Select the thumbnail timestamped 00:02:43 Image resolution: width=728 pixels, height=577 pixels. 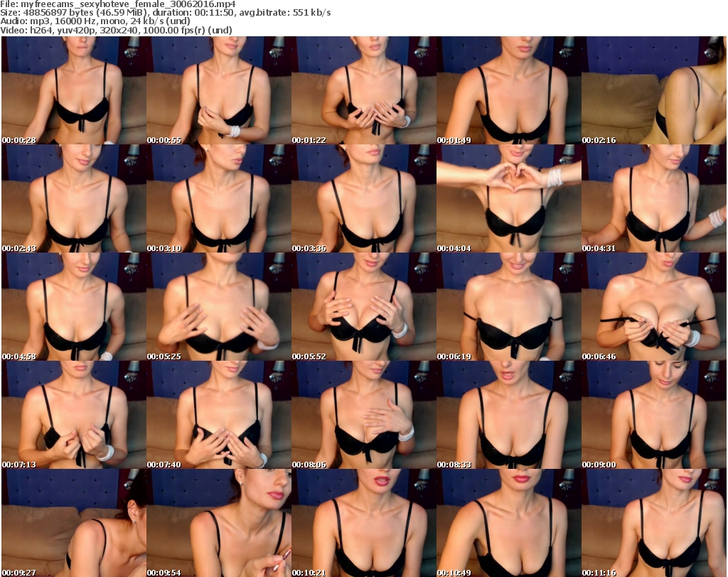(73, 198)
